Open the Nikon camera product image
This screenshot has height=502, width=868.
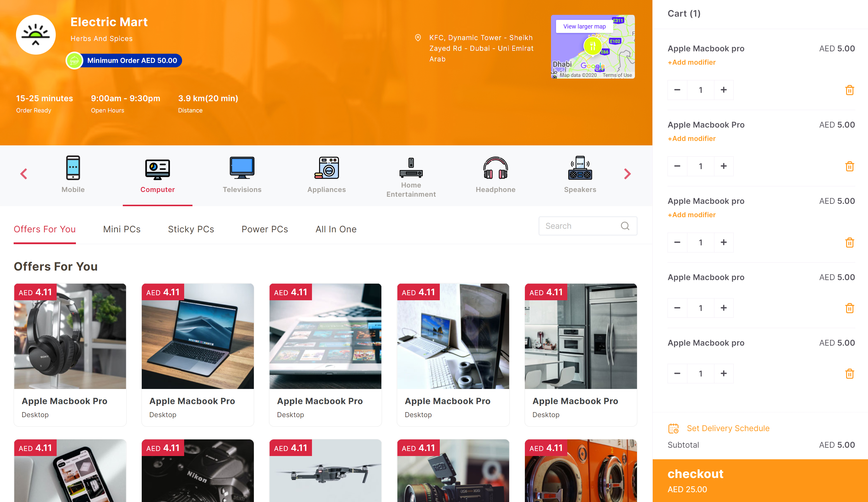tap(198, 471)
